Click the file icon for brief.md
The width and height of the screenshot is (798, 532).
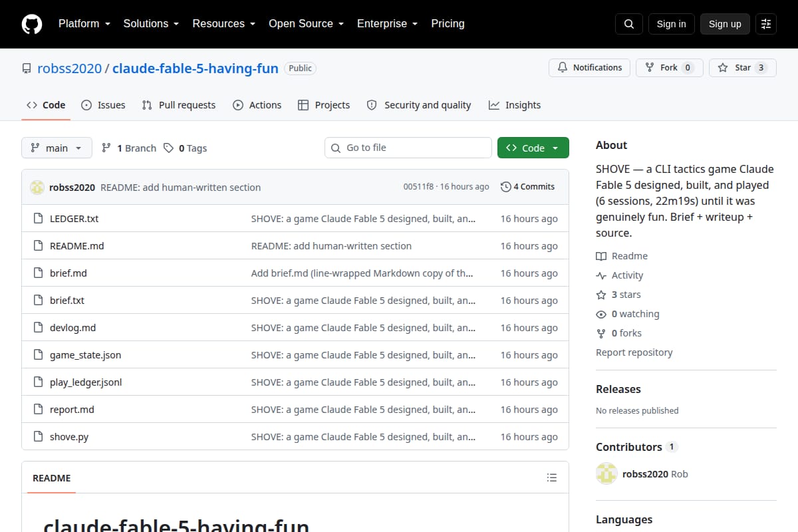38,273
